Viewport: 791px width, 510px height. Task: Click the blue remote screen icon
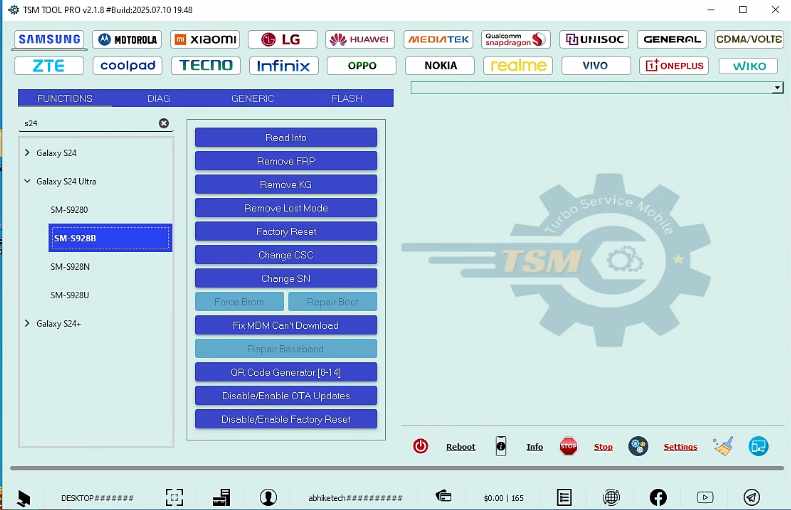(758, 446)
